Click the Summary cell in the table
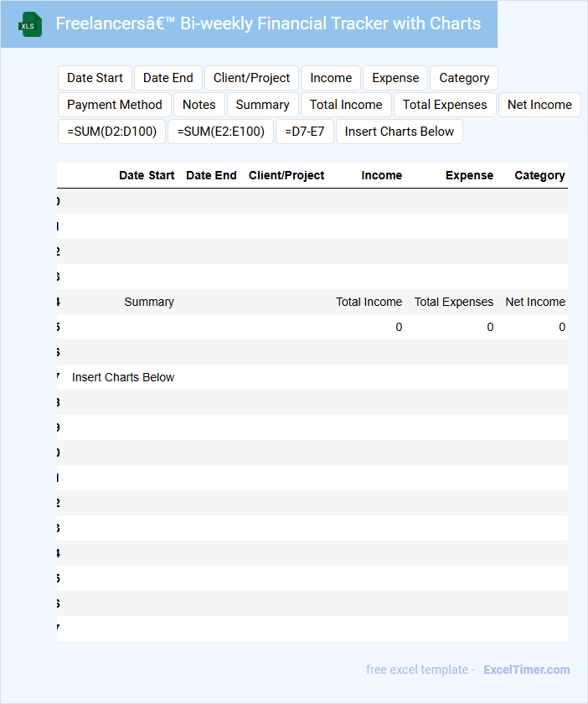This screenshot has width=588, height=704. [148, 302]
